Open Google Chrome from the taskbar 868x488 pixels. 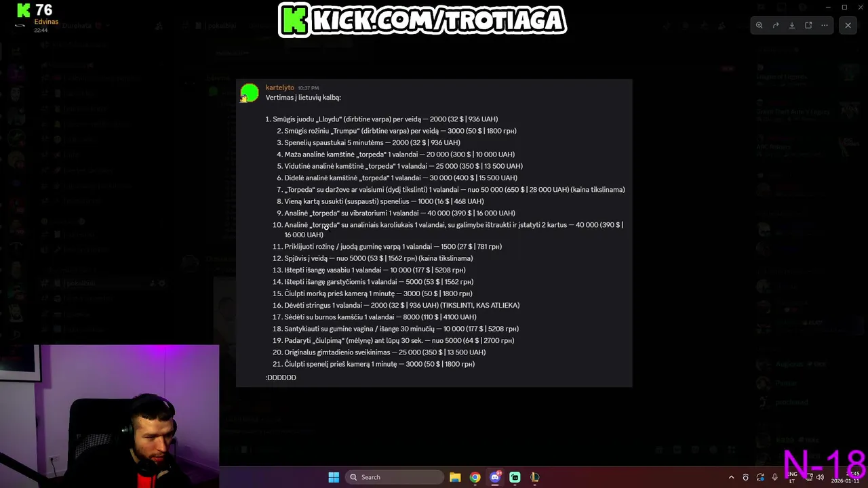475,477
